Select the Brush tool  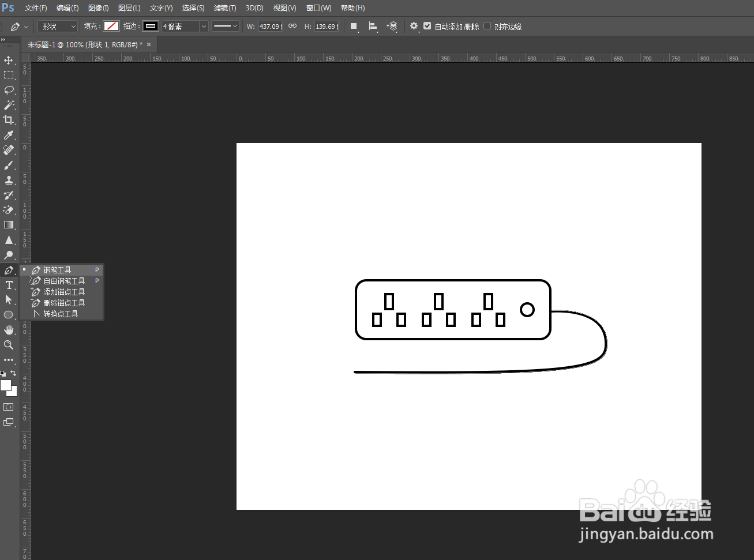pyautogui.click(x=9, y=165)
